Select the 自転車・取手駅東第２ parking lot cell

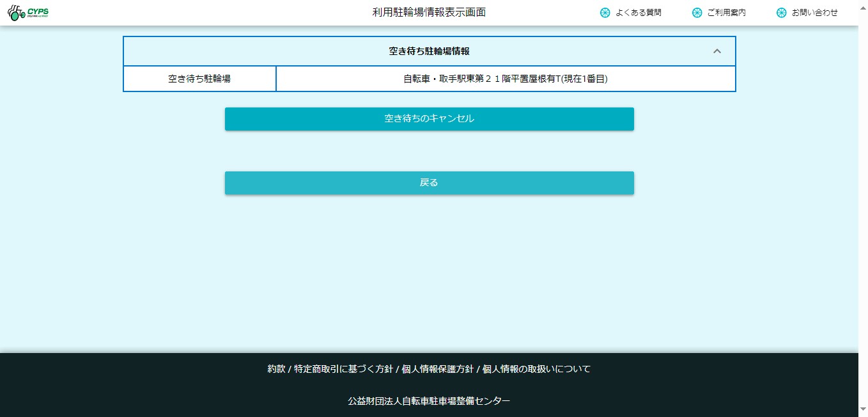[505, 79]
